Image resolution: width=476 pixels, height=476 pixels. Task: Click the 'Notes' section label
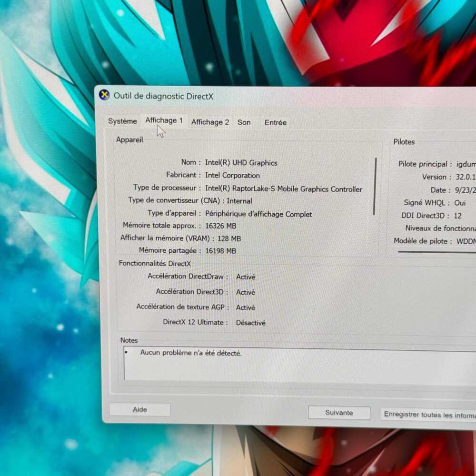pyautogui.click(x=129, y=340)
